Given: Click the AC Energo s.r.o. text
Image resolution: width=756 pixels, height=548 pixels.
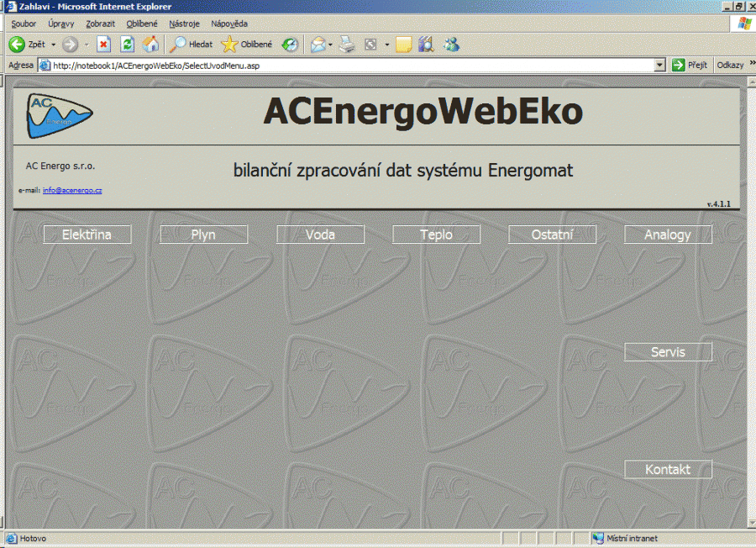Looking at the screenshot, I should pyautogui.click(x=60, y=166).
